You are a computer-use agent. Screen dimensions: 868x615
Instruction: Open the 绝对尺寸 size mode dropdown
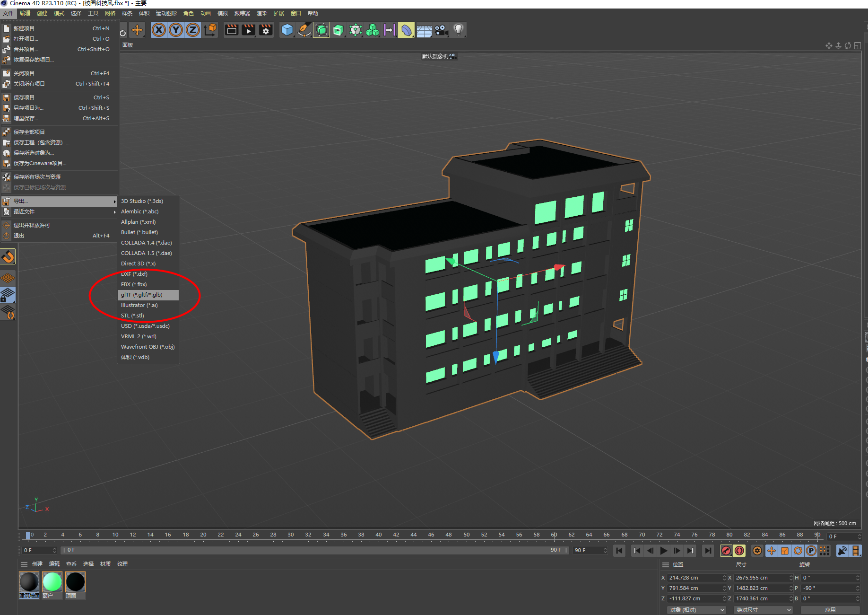tap(763, 610)
